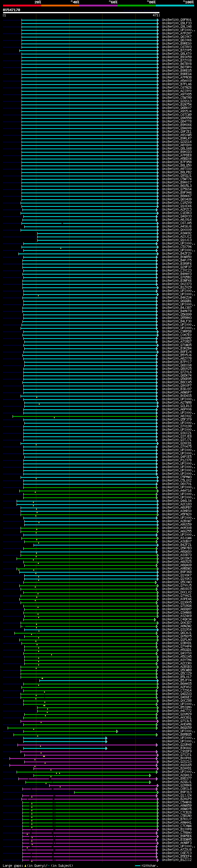Select the UniRef100_A2I9Y0 label
The image size is (197, 868).
[x=176, y=91]
